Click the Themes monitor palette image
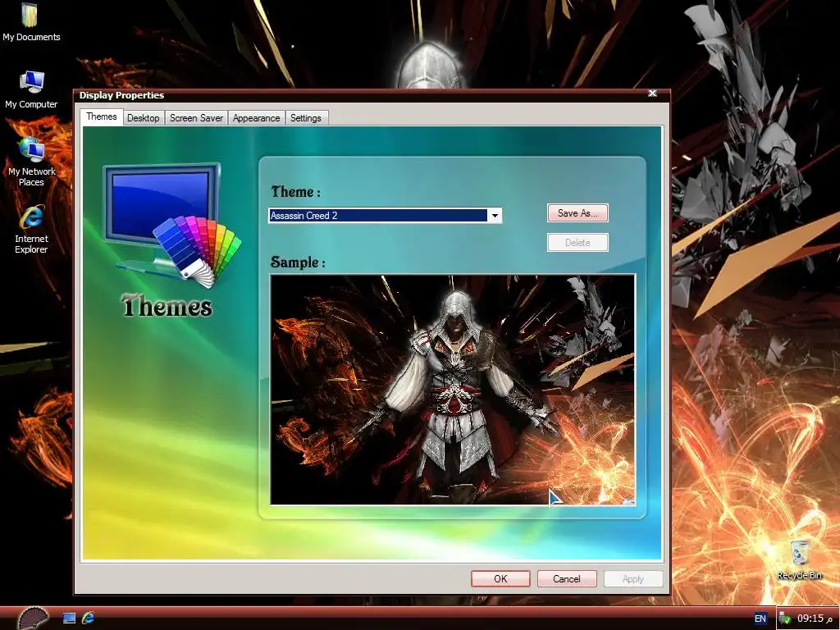Screen dimensions: 840x630 click(x=171, y=226)
